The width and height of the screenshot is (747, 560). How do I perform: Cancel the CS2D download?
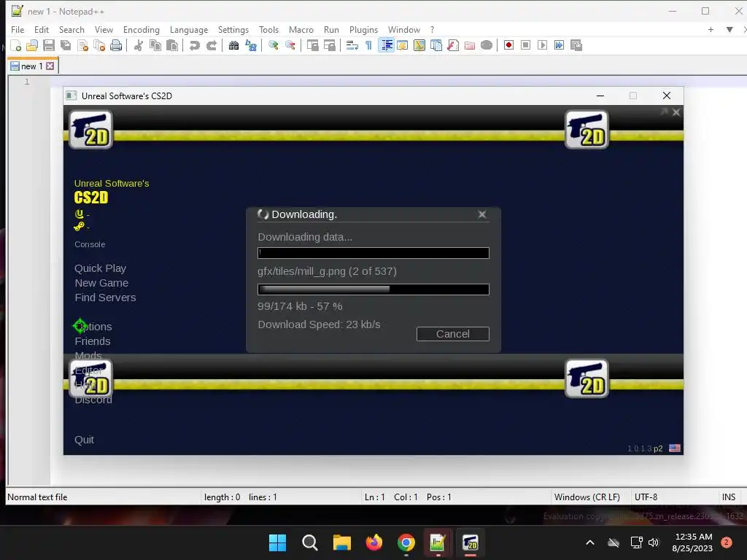[452, 334]
